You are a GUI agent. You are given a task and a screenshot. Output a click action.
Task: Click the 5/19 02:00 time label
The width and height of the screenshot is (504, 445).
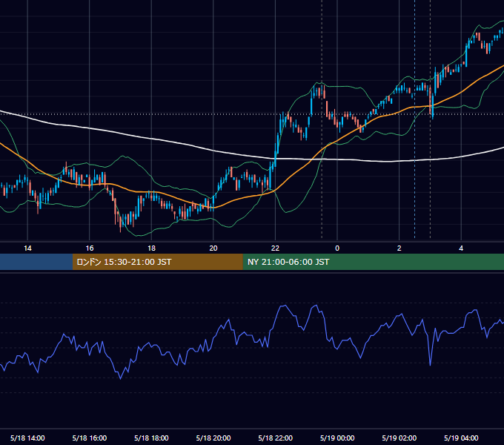click(399, 438)
